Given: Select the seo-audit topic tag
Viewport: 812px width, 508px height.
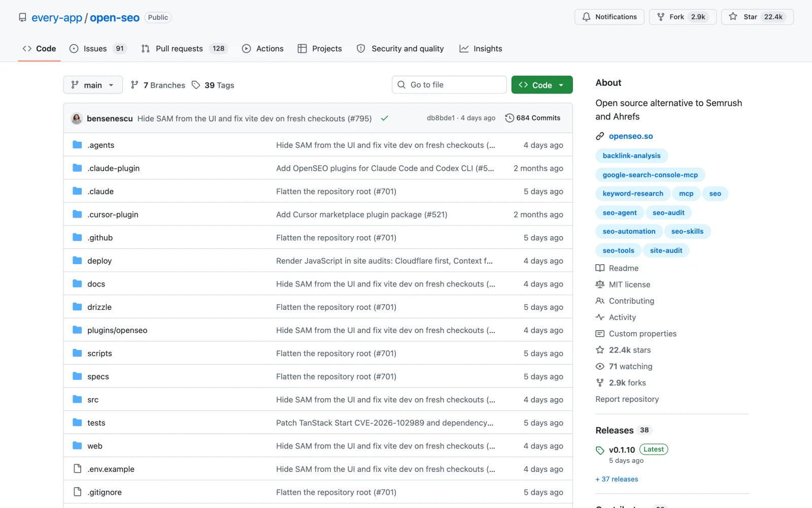Looking at the screenshot, I should point(668,213).
